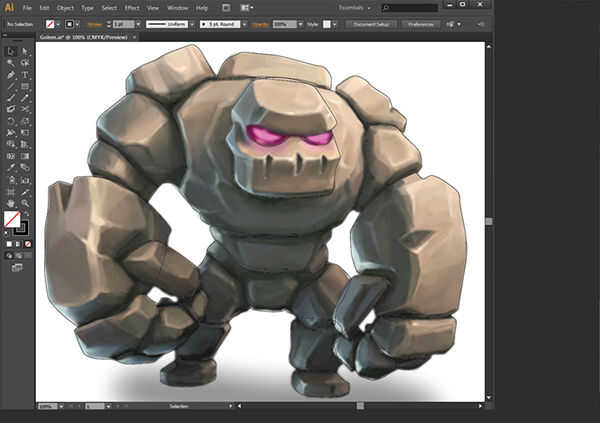Open Adobe Bridge from the menu bar icon
Viewport: 600px width, 423px height.
(226, 8)
